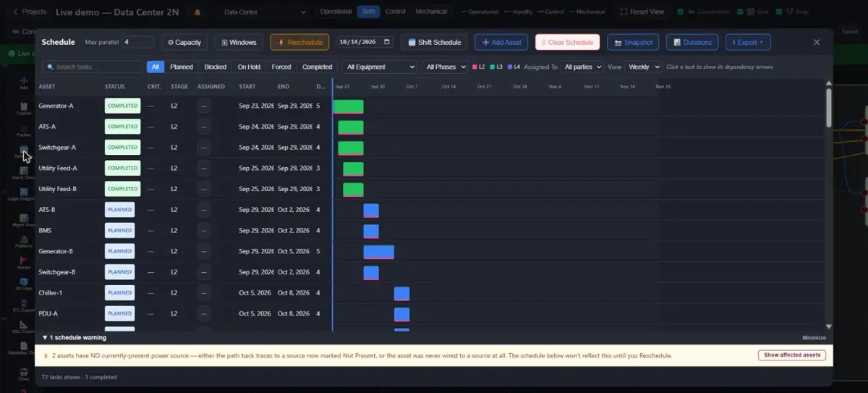The image size is (868, 393).
Task: Switch the view mode to Mechanical
Action: tap(431, 12)
